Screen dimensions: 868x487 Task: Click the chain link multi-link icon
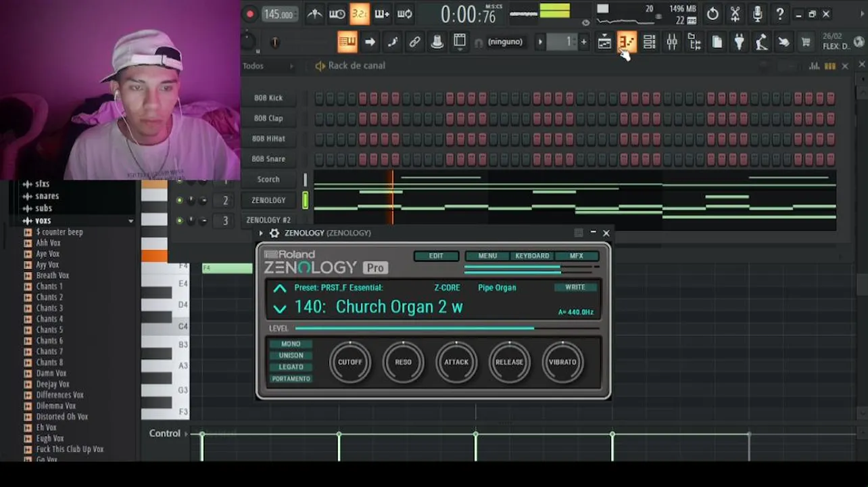tap(414, 42)
